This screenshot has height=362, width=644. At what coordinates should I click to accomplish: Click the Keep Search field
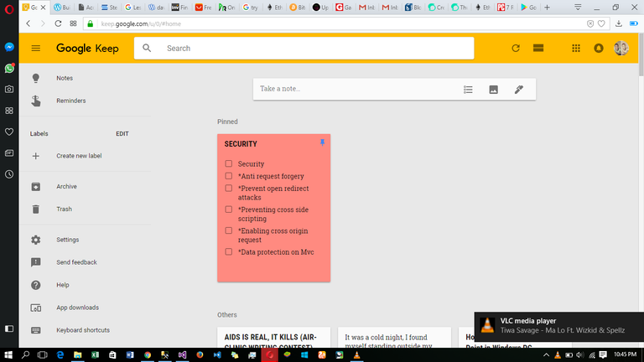(304, 48)
